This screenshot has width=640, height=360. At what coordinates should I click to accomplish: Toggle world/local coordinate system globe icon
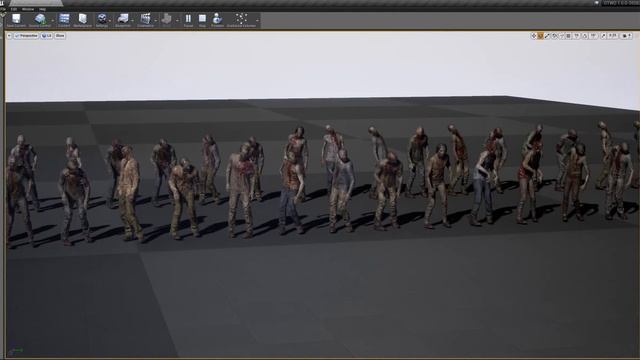554,36
